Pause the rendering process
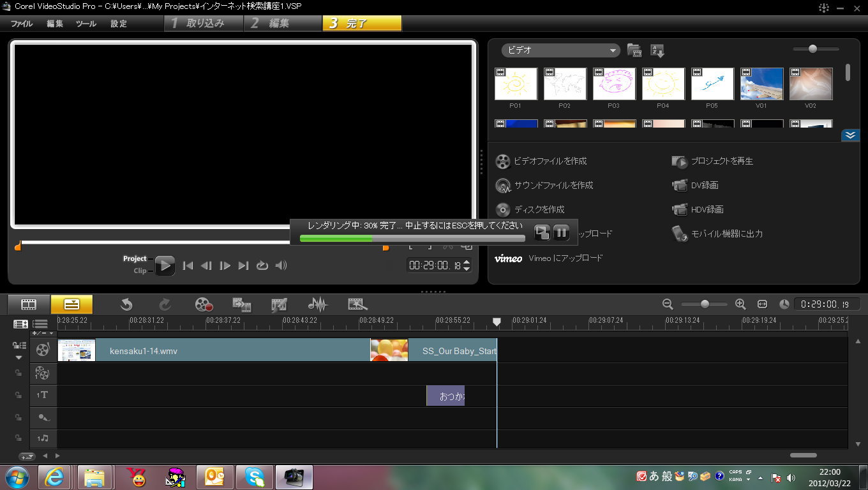868x490 pixels. pos(561,232)
